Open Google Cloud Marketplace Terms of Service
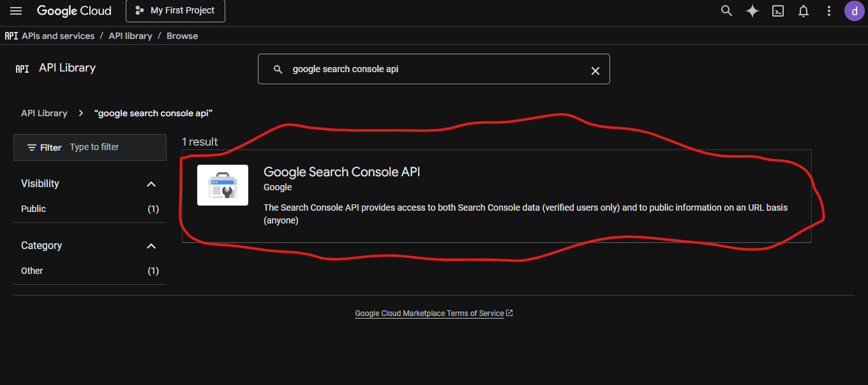Image resolution: width=868 pixels, height=385 pixels. (x=430, y=313)
